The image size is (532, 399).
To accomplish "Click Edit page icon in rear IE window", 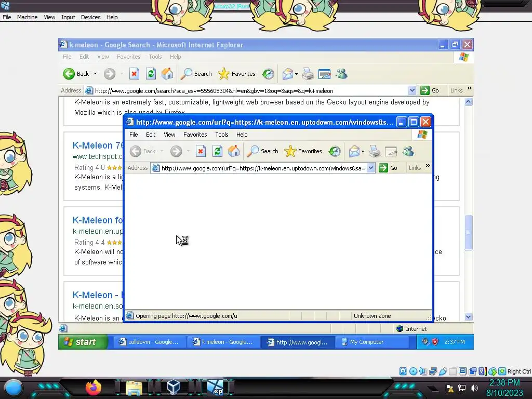I will tap(324, 74).
